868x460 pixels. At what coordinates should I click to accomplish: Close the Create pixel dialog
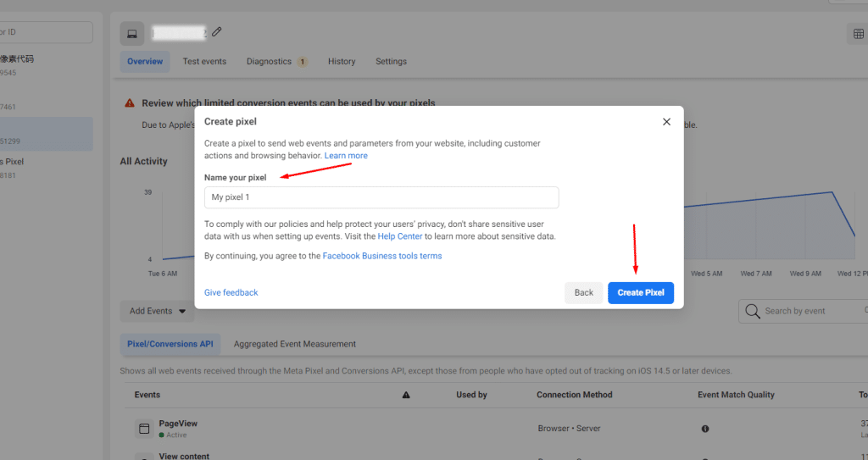point(666,122)
